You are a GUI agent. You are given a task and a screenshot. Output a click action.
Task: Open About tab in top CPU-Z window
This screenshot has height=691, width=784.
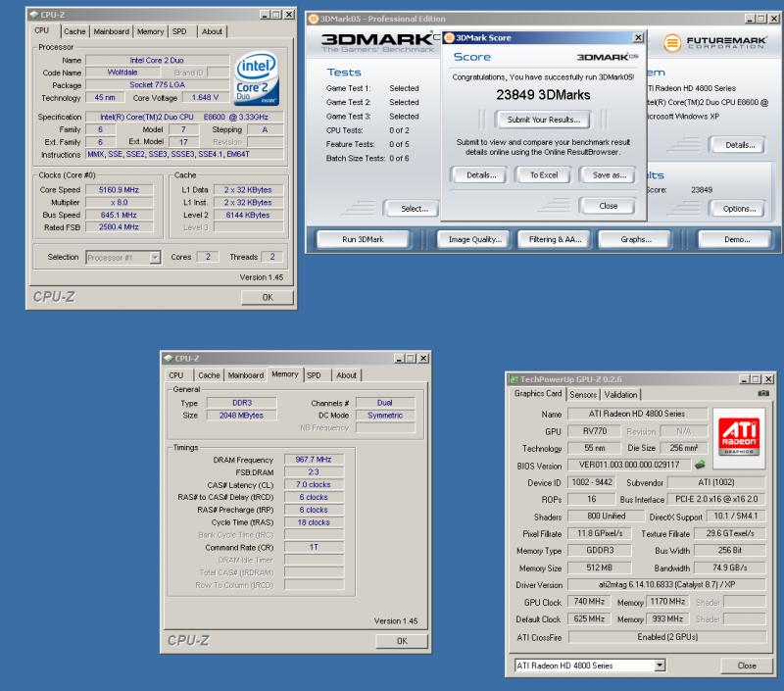[x=212, y=31]
